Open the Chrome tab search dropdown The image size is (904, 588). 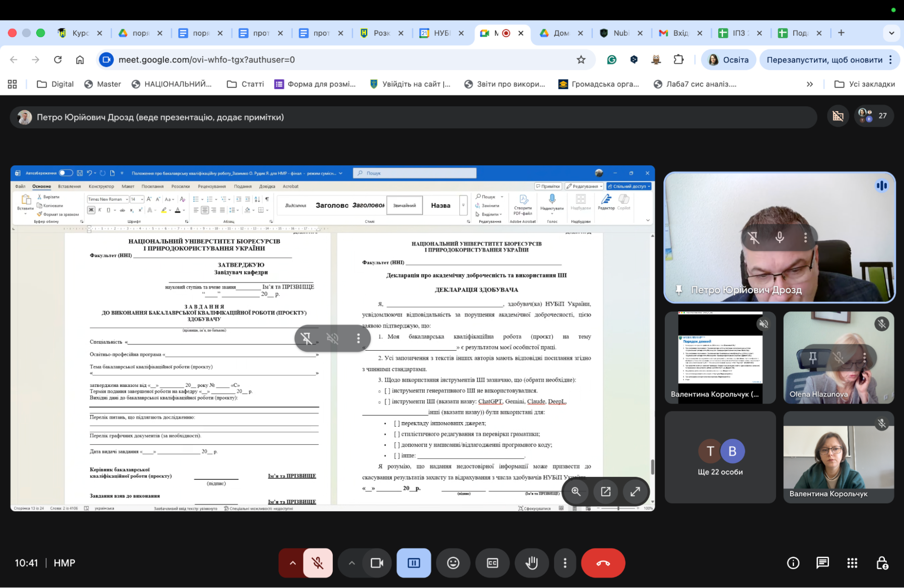click(x=891, y=33)
